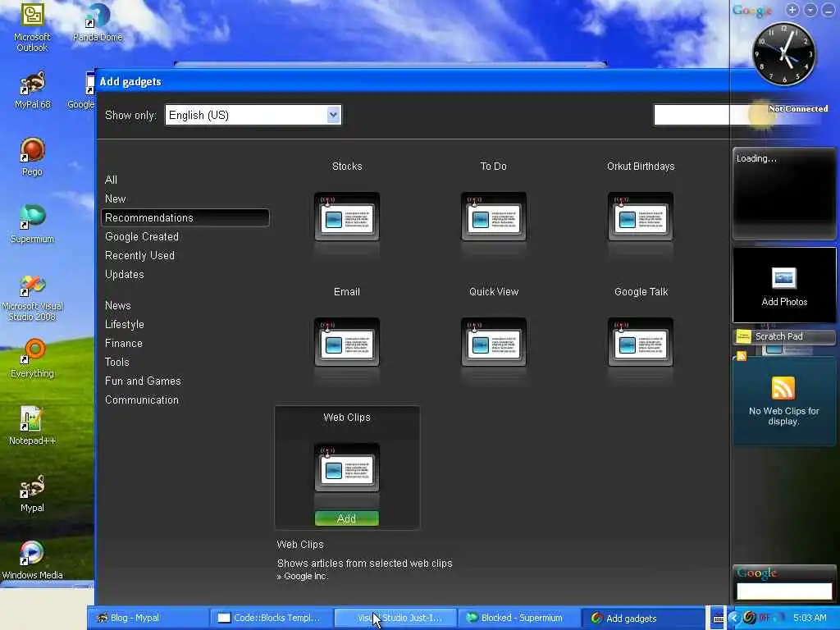840x630 pixels.
Task: Switch to Code::Blocks taskbar window
Action: 272,618
